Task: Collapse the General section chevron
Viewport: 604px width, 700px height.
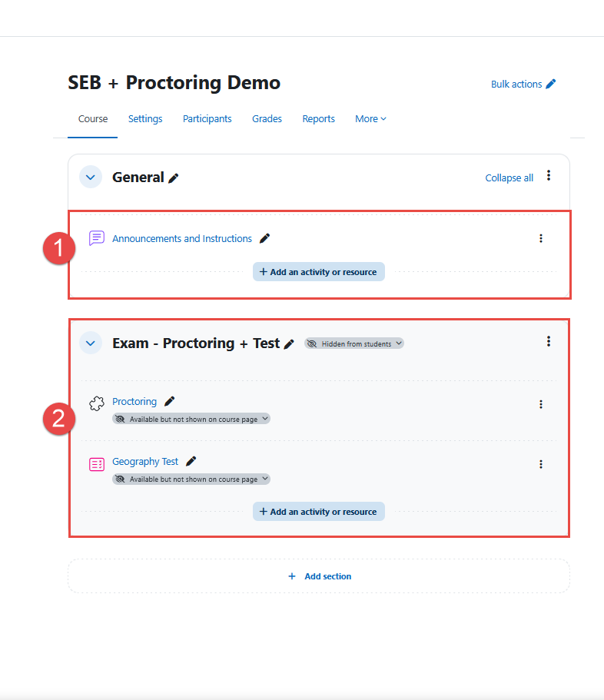Action: tap(91, 177)
